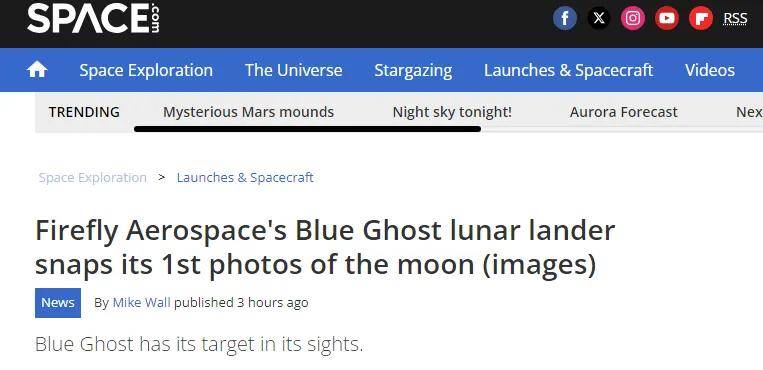The width and height of the screenshot is (763, 370).
Task: Open the Space Exploration menu
Action: [146, 70]
